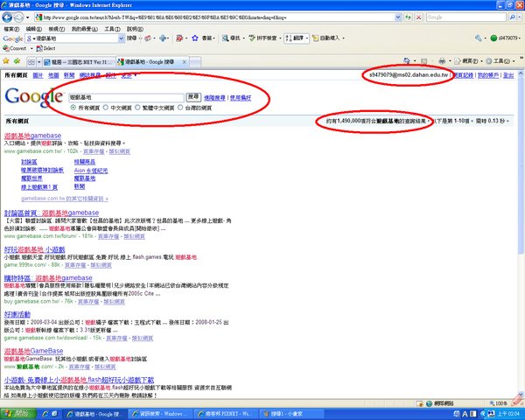Click the Google page search input field
This screenshot has width=525, height=420.
(x=126, y=97)
